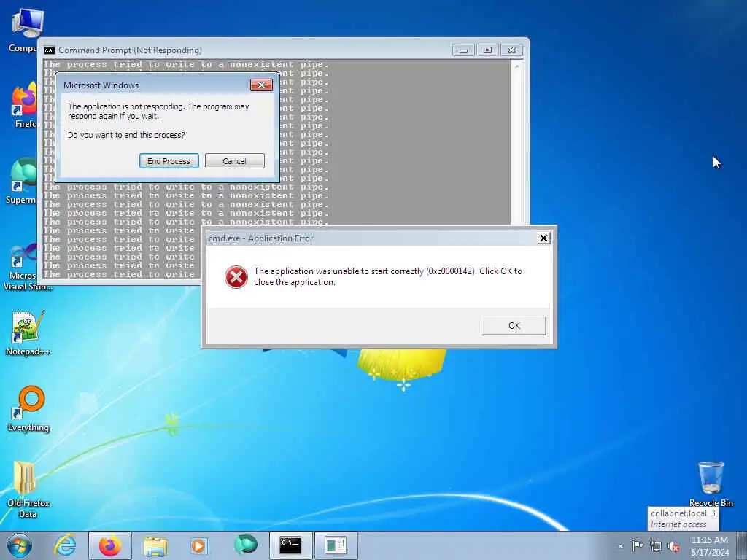Launch Internet Explorer from the taskbar
The height and width of the screenshot is (560, 747).
click(65, 545)
